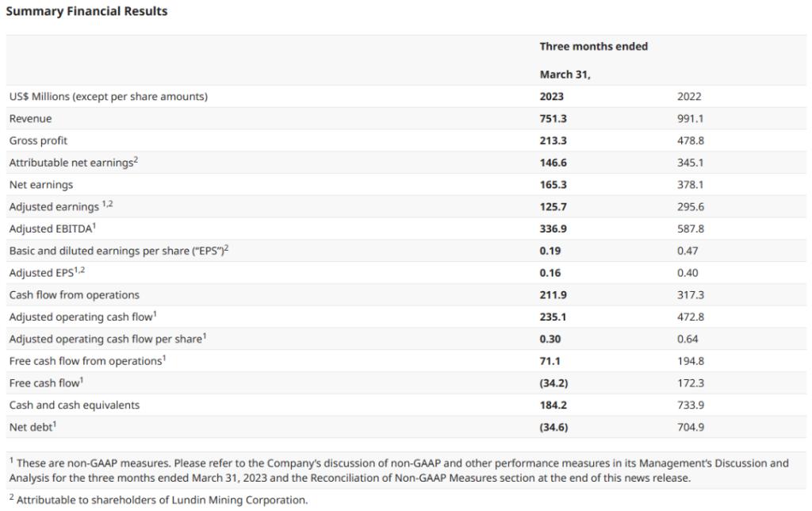Click the 2023 Net debt value (34.6)

(x=553, y=428)
